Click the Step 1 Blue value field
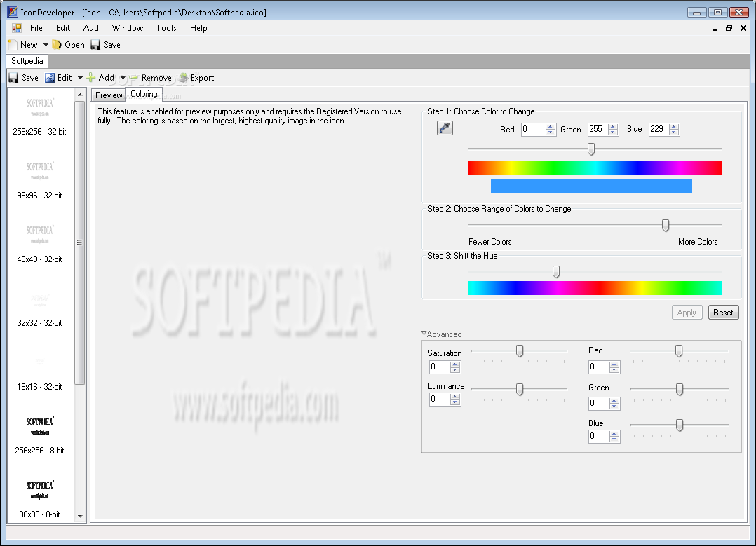The width and height of the screenshot is (756, 546). tap(659, 129)
